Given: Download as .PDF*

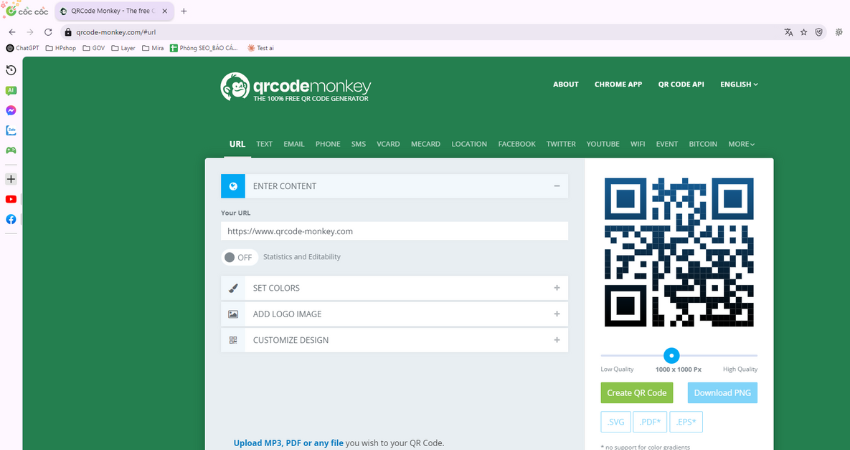Looking at the screenshot, I should 649,422.
